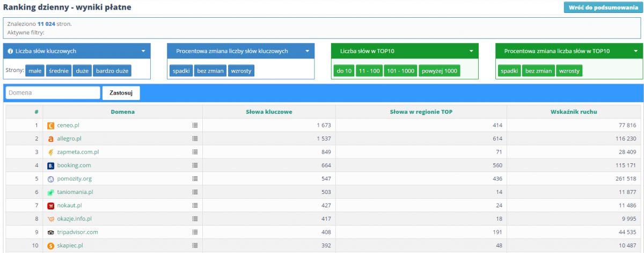Screen dimensions: 644x253
Task: Toggle the 'bardzo duże' filter
Action: coord(112,71)
